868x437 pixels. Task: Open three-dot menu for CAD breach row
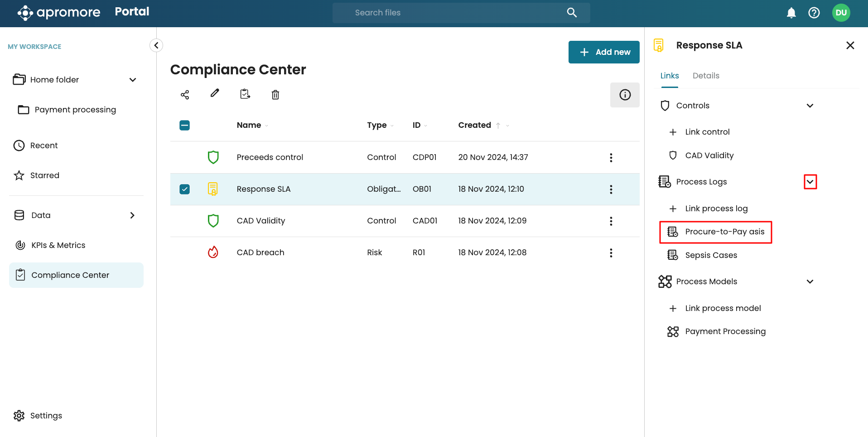coord(611,253)
